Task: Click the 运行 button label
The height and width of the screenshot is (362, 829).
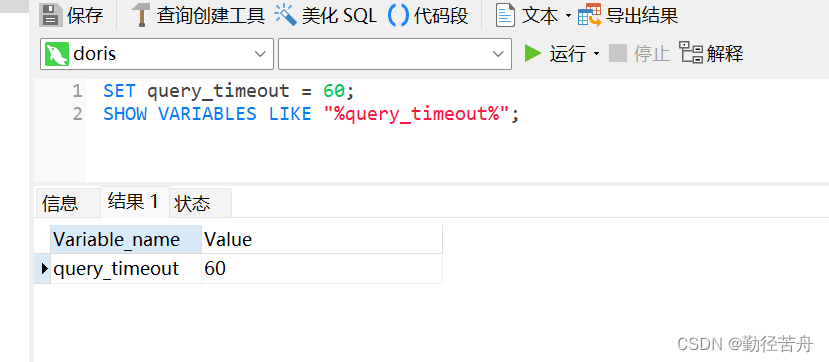Action: (x=568, y=54)
